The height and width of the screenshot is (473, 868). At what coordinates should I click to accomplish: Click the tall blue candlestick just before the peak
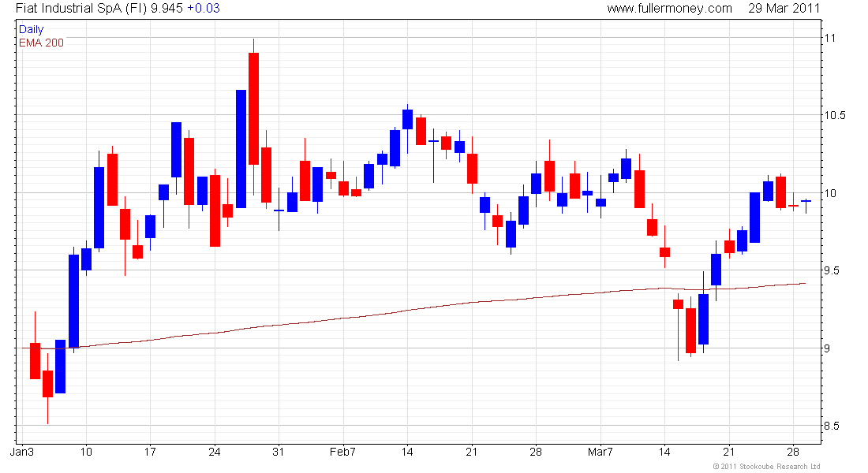tap(241, 149)
